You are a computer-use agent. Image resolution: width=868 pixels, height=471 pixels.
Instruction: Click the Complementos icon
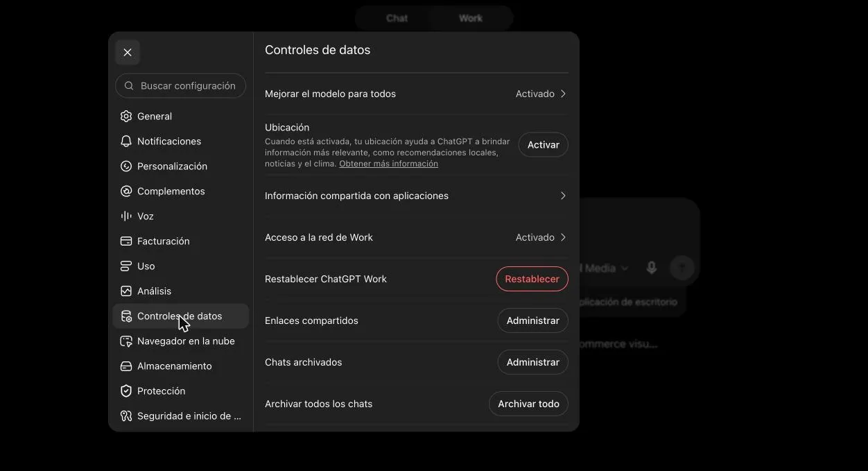click(x=126, y=191)
